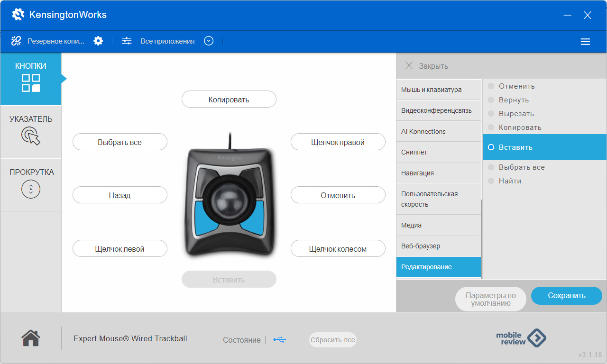The width and height of the screenshot is (607, 364).
Task: Click the v3.1.18 version text
Action: point(590,355)
